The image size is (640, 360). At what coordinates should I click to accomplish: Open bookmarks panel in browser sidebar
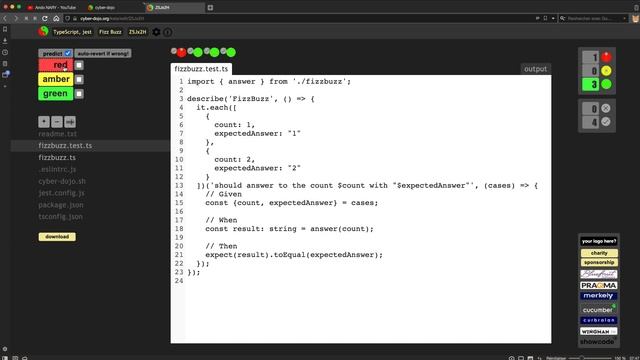pyautogui.click(x=5, y=29)
